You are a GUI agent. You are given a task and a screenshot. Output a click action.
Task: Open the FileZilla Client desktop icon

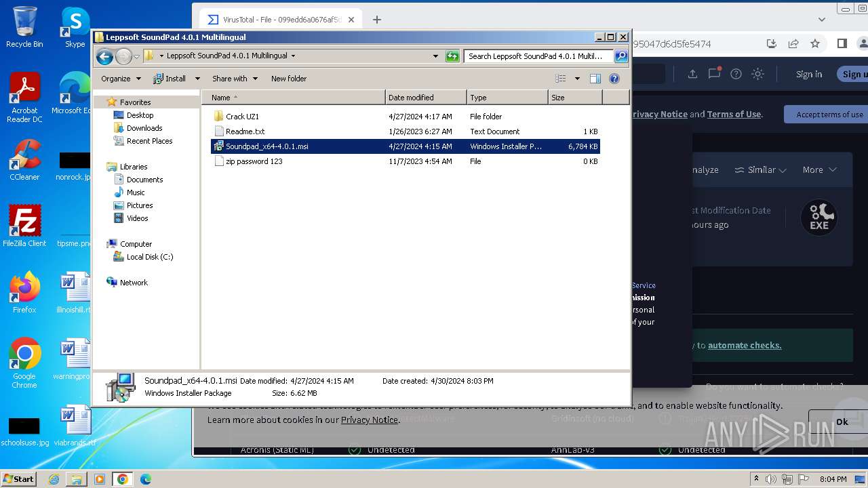click(24, 226)
